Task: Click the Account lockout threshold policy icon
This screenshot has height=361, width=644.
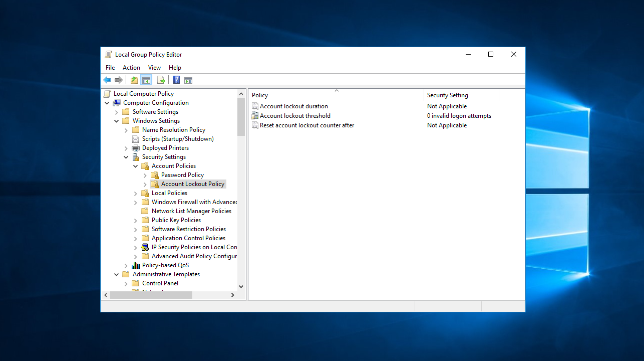Action: [x=255, y=116]
